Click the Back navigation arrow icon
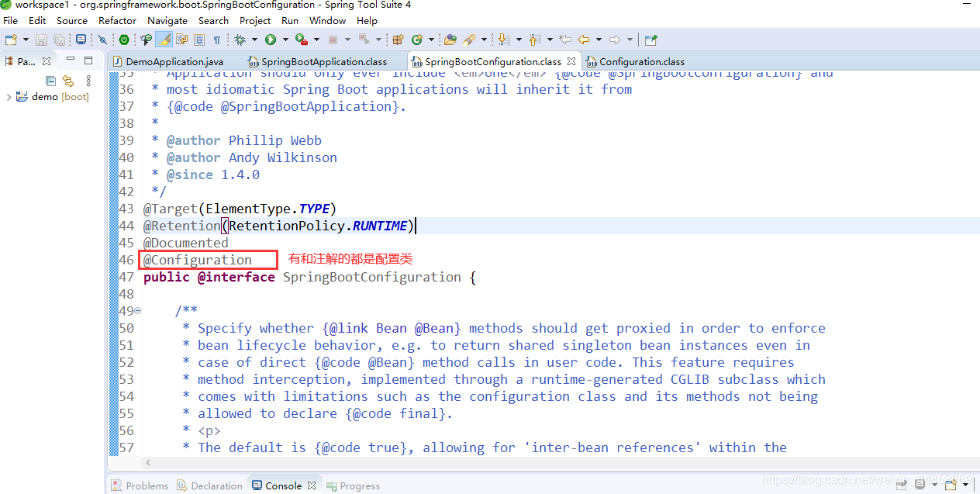Screen dimensions: 980x494 click(x=583, y=40)
